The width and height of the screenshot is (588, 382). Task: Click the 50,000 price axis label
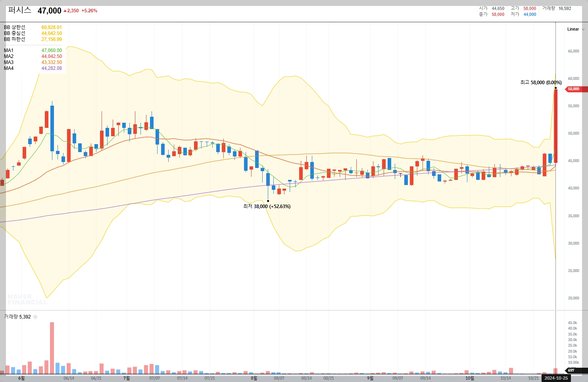[573, 133]
